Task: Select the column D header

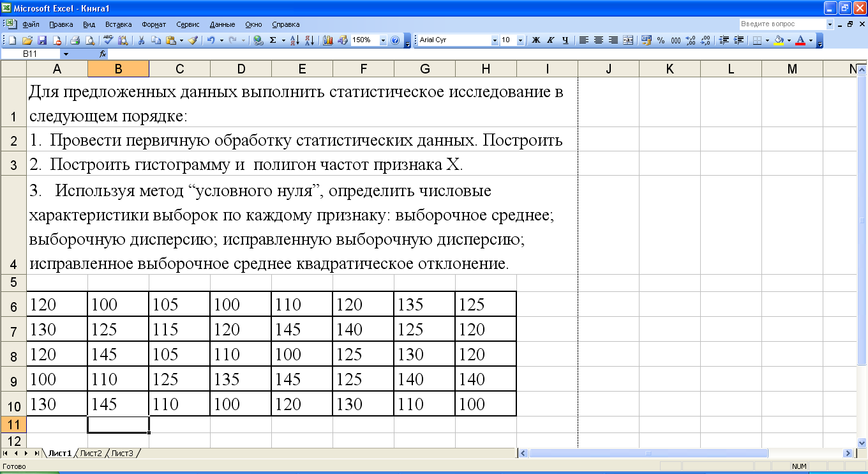Action: point(241,69)
